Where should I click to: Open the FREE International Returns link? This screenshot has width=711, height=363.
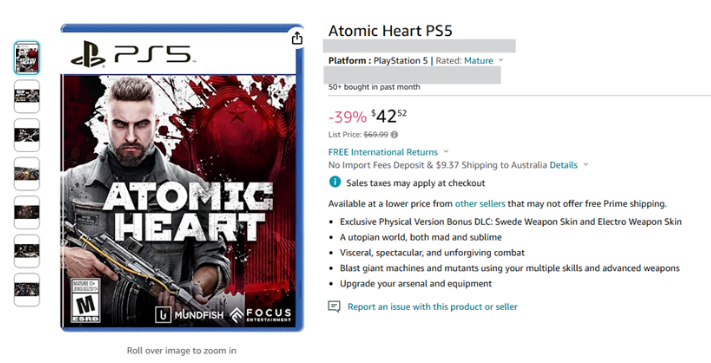tap(383, 152)
